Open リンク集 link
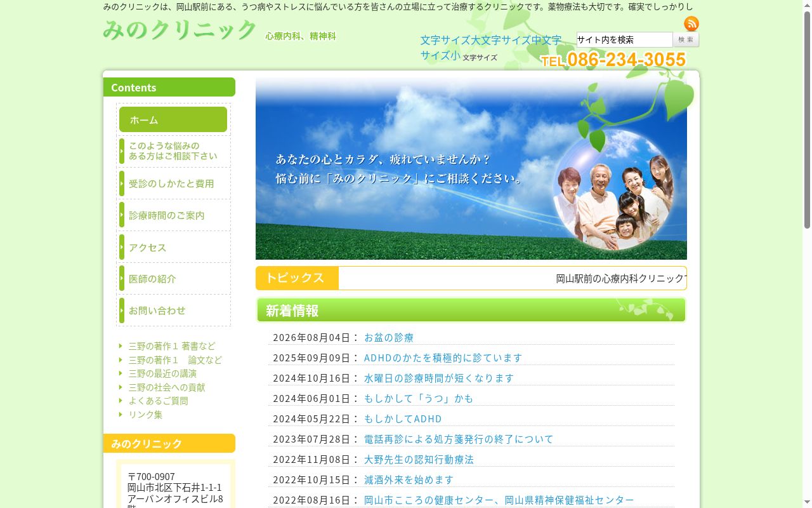This screenshot has width=812, height=508. (145, 414)
